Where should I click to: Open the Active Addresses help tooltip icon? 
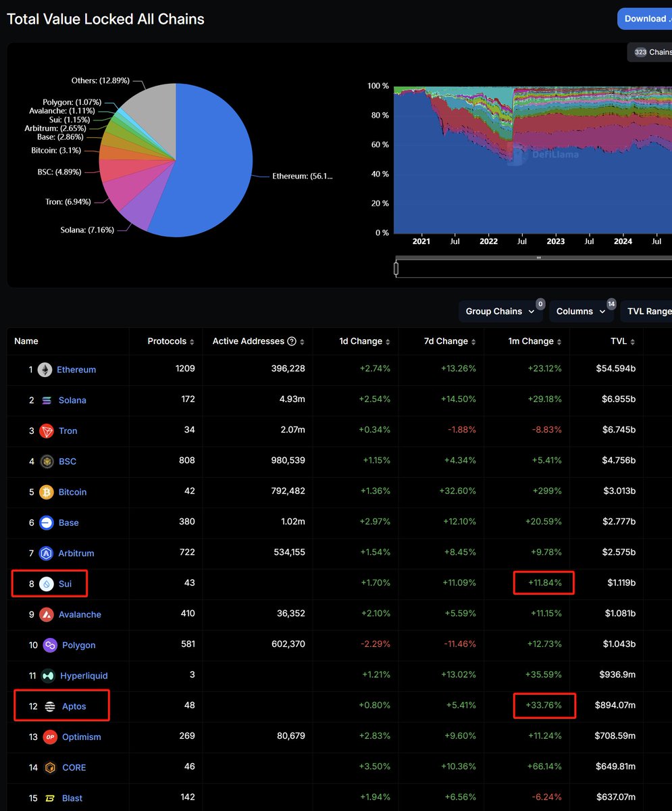click(292, 341)
